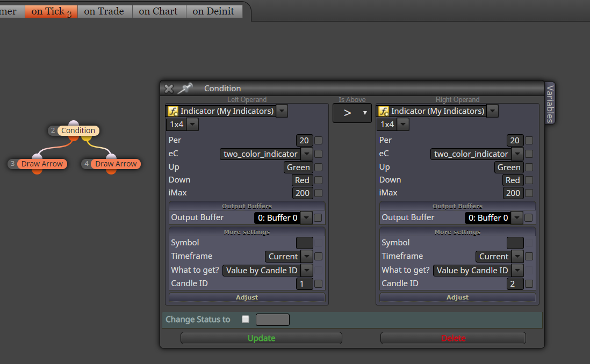Toggle left operand Per checkbox
The width and height of the screenshot is (590, 364).
tap(318, 141)
